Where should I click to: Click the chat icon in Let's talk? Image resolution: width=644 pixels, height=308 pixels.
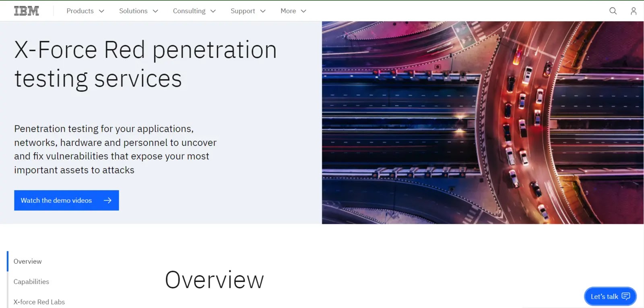626,296
